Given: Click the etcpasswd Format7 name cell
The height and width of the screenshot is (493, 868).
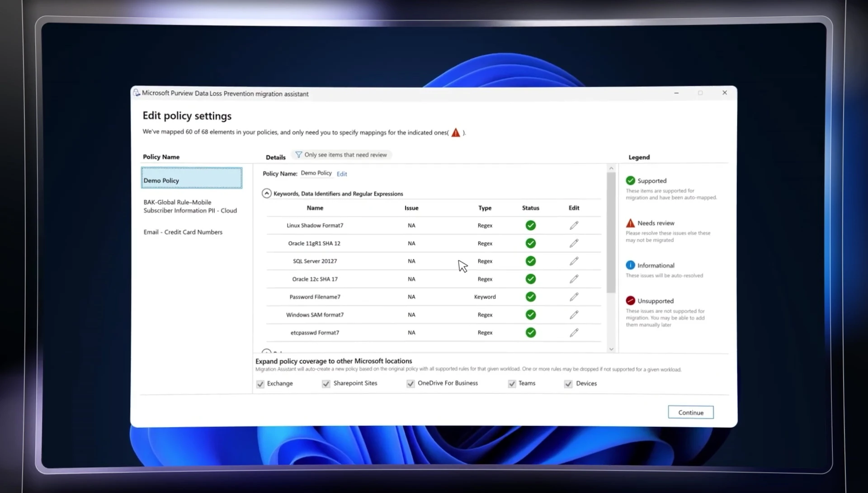Looking at the screenshot, I should [x=315, y=332].
